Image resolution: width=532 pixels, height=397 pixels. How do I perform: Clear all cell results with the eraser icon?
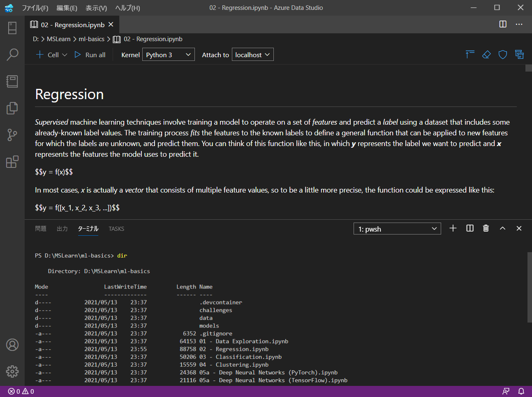(486, 54)
